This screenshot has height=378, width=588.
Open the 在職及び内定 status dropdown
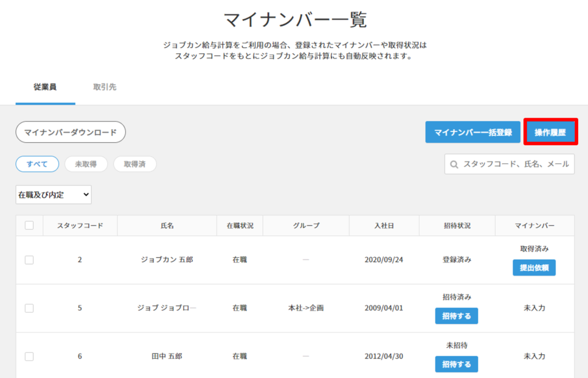tap(53, 195)
